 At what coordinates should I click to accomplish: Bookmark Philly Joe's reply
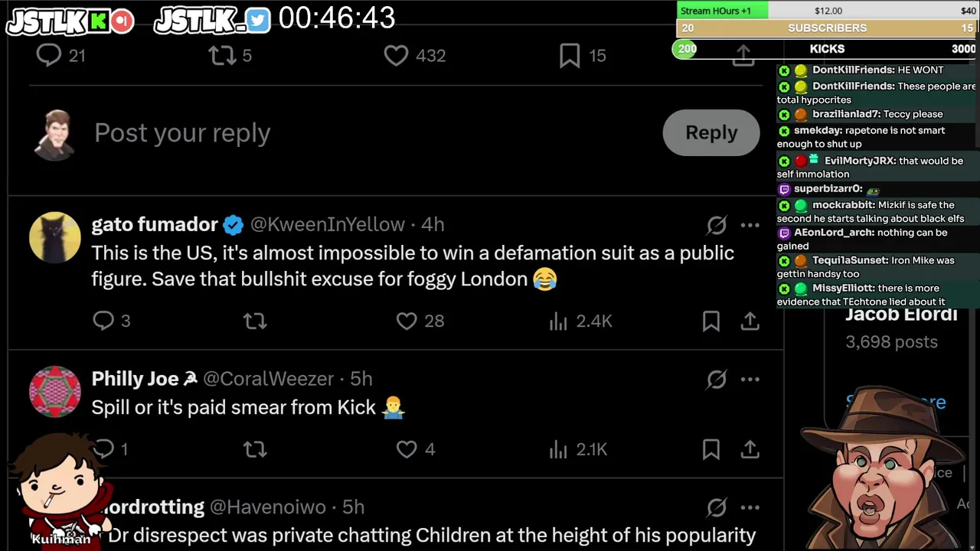[710, 449]
